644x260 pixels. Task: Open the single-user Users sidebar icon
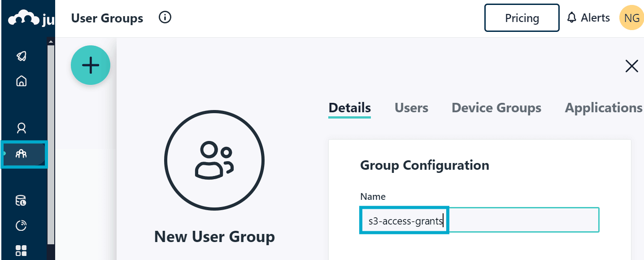coord(21,128)
